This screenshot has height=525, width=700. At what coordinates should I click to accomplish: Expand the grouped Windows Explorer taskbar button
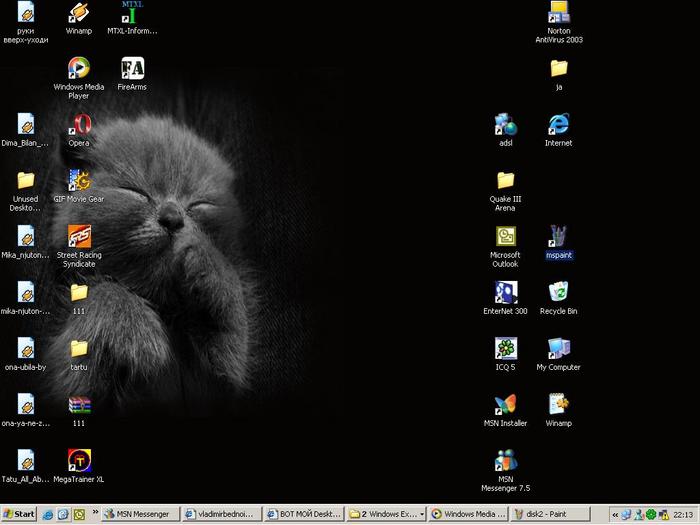coord(387,514)
